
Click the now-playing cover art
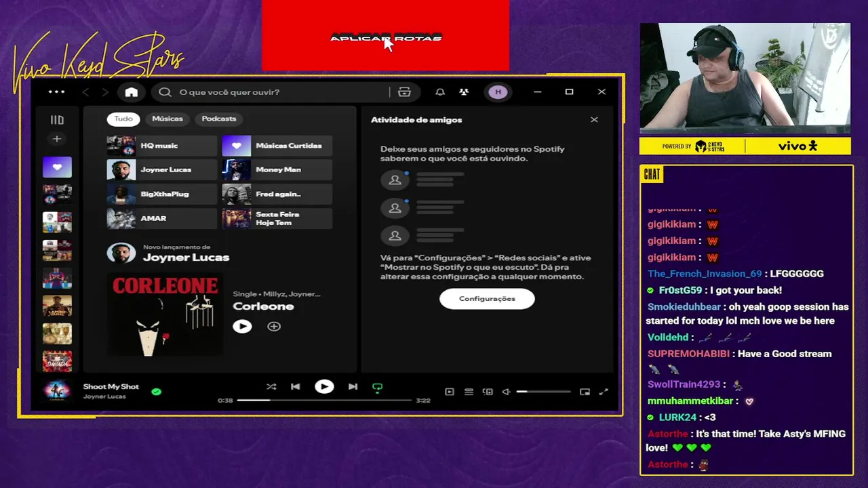(x=57, y=391)
